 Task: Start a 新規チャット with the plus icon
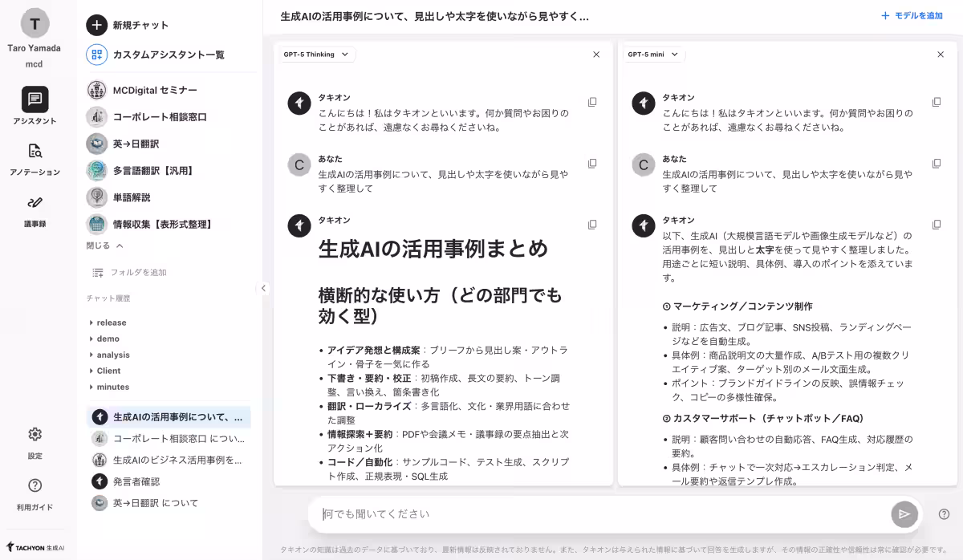point(95,25)
